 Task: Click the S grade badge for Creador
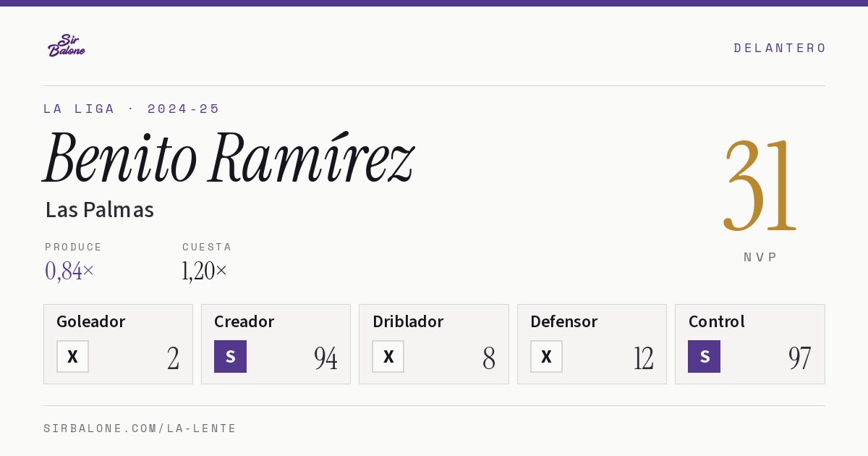[230, 356]
